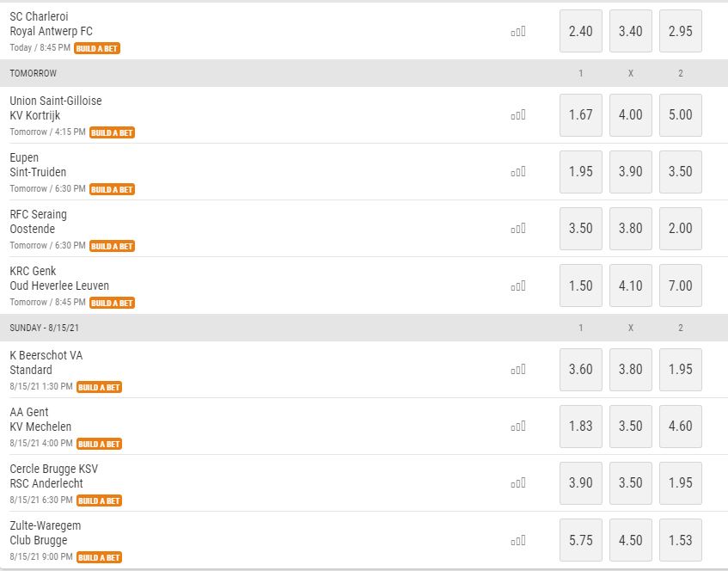Open Cercle Brugge KSV vs RSC Anderlecht match
Screen dimensions: 728x571
(54, 476)
